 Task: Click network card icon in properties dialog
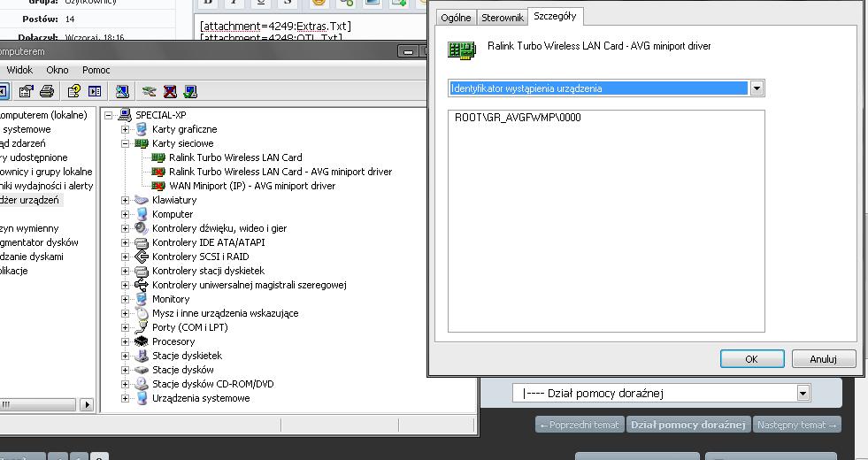click(462, 50)
